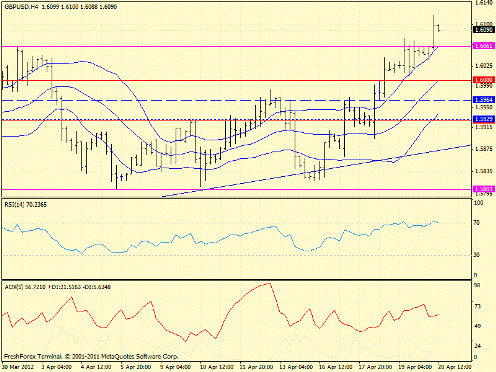
Task: Click the RSI scale value 100
Action: 479,203
